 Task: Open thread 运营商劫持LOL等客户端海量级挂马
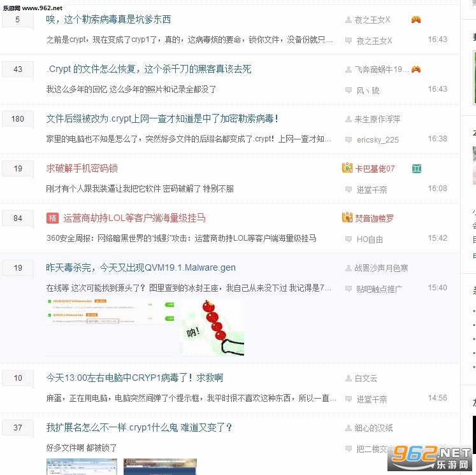coord(134,218)
